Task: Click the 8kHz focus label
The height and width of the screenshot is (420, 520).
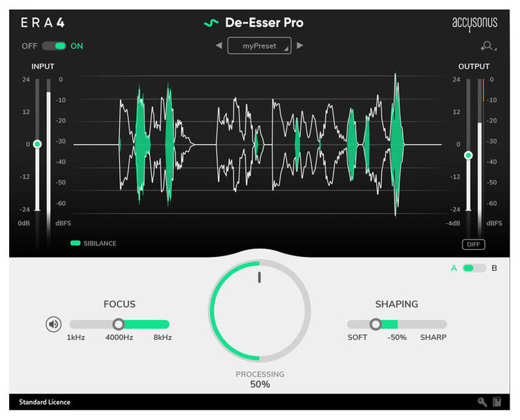Action: click(163, 337)
